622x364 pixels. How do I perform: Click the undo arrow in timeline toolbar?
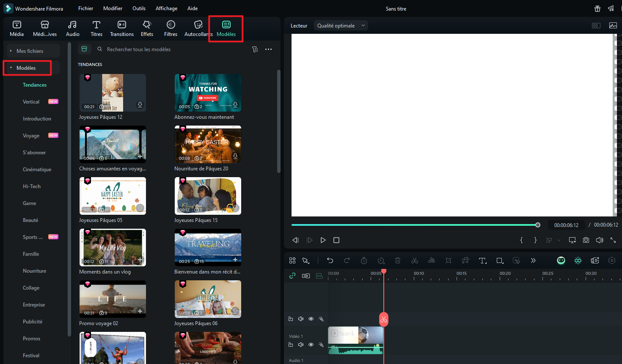pyautogui.click(x=330, y=260)
